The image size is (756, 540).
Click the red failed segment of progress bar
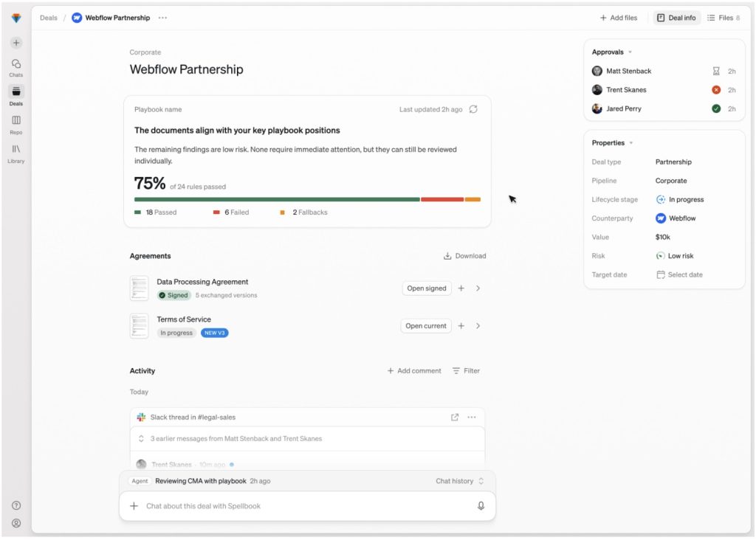coord(442,199)
